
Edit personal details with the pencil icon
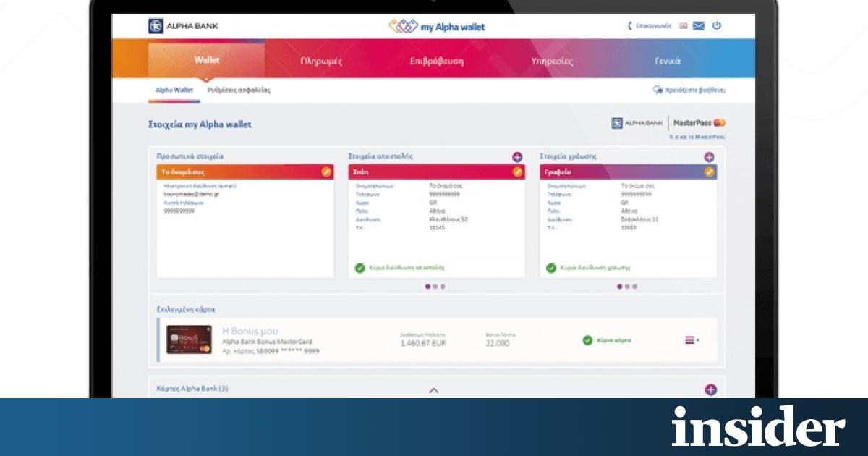click(x=325, y=172)
